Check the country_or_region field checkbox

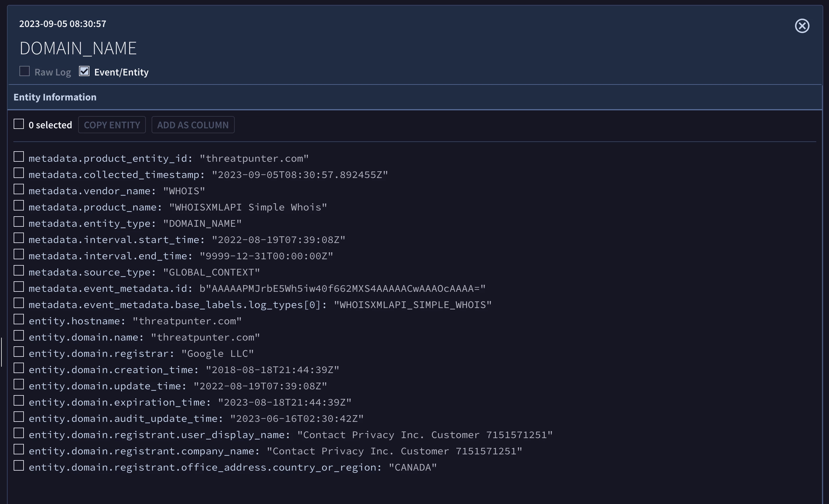19,466
